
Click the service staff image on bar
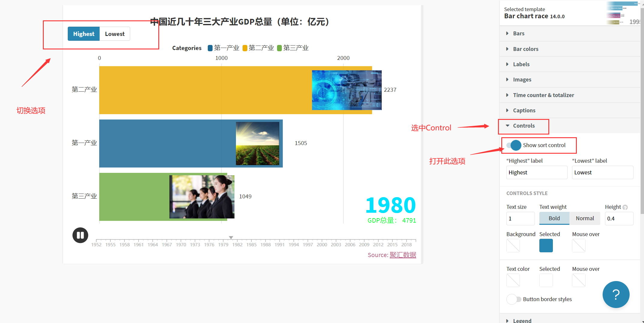pyautogui.click(x=202, y=197)
